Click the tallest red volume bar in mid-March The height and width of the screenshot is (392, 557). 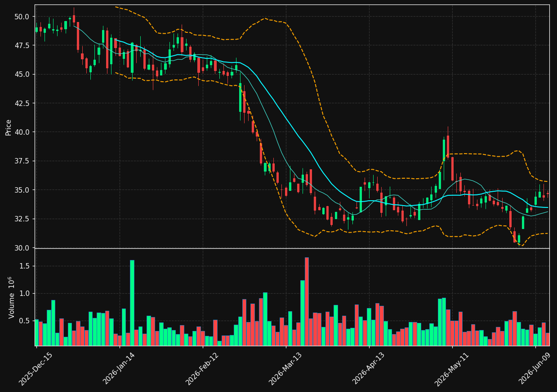coord(307,301)
